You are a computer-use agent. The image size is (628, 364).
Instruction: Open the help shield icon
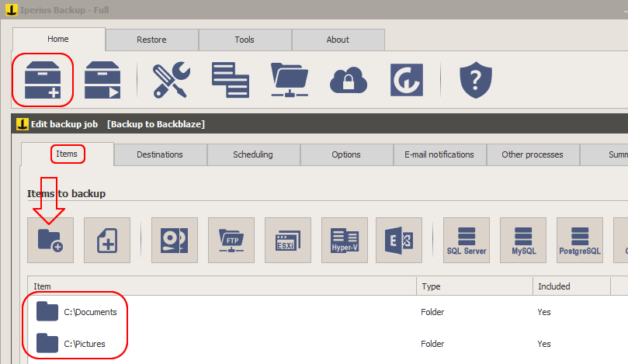coord(476,80)
